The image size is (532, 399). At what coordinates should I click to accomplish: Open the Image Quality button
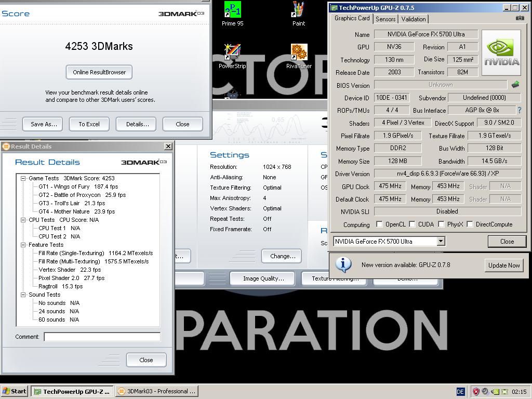[262, 278]
